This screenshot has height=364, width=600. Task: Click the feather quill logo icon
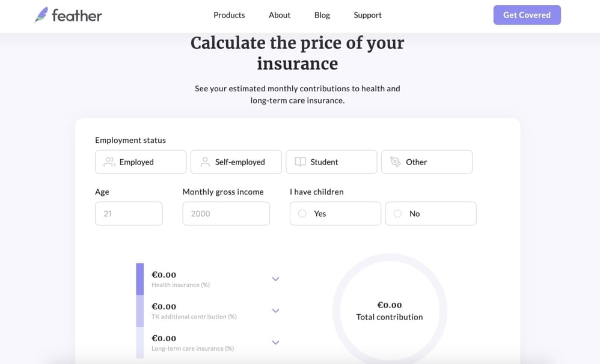41,15
